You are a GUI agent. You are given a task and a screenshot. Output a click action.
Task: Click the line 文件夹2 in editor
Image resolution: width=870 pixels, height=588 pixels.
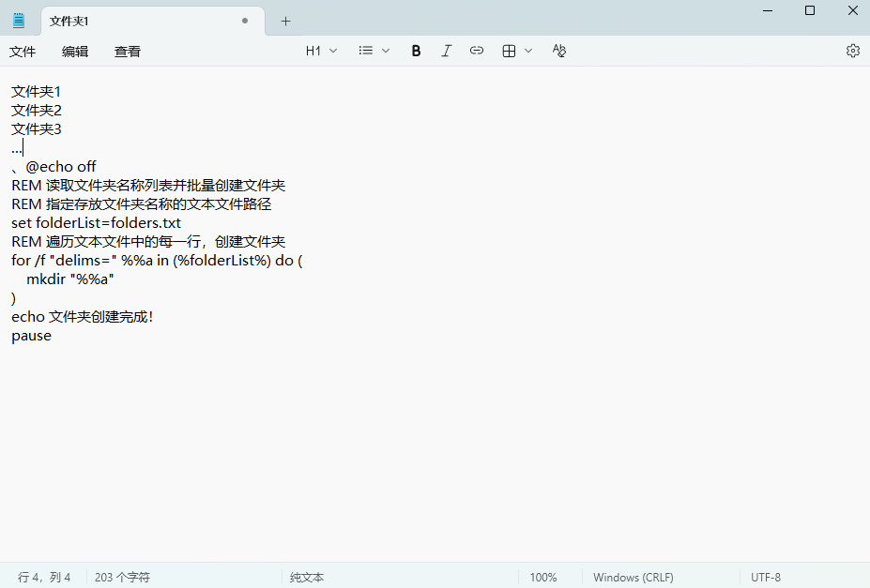tap(36, 111)
